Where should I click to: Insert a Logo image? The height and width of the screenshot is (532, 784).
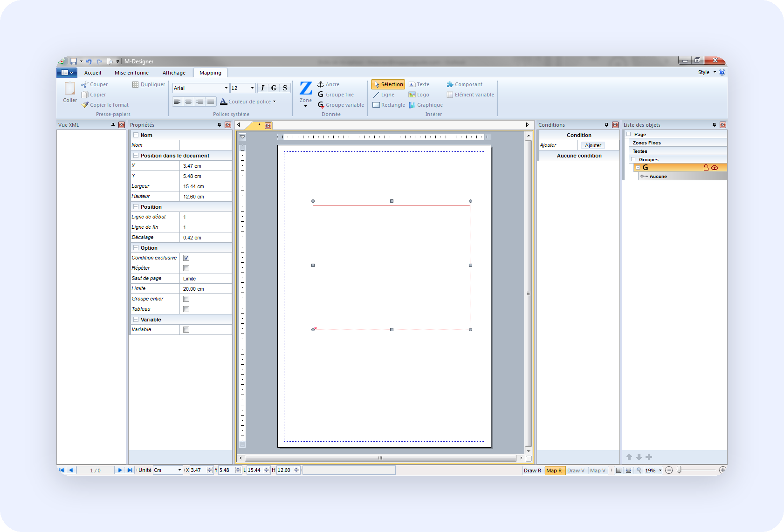click(x=419, y=95)
